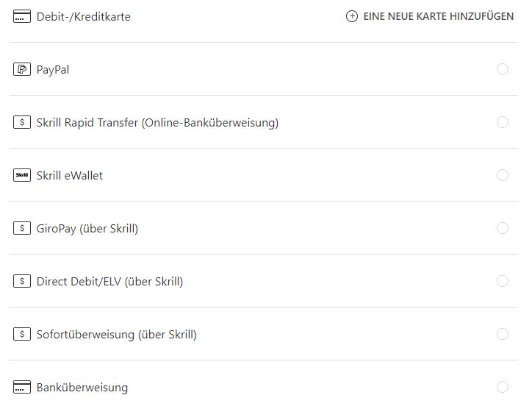Viewport: 532px width, 409px height.
Task: Click the Debit-/Kreditkarte label
Action: [x=84, y=17]
